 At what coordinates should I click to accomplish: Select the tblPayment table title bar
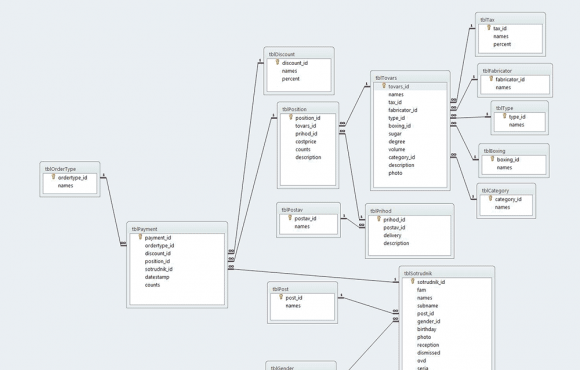[177, 229]
